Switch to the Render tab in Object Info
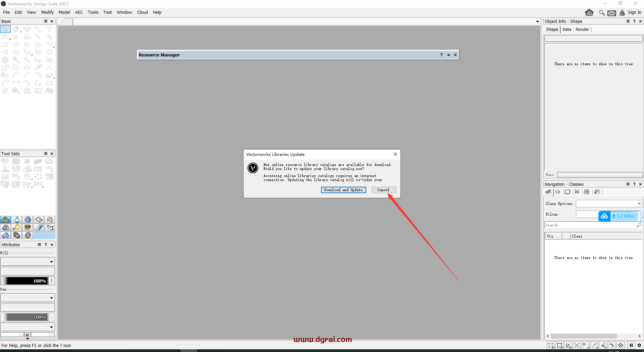The height and width of the screenshot is (352, 644). point(582,30)
